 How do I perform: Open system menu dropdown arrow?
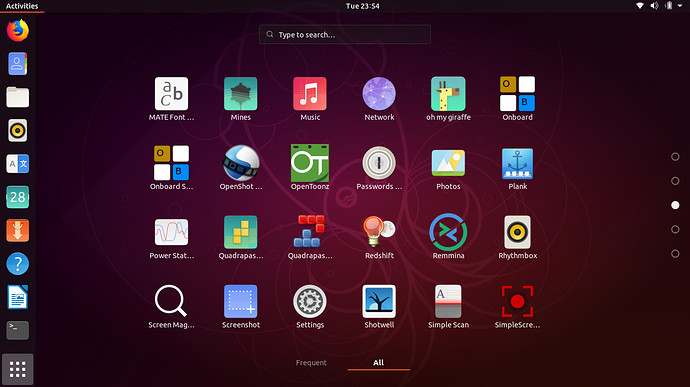coord(680,6)
